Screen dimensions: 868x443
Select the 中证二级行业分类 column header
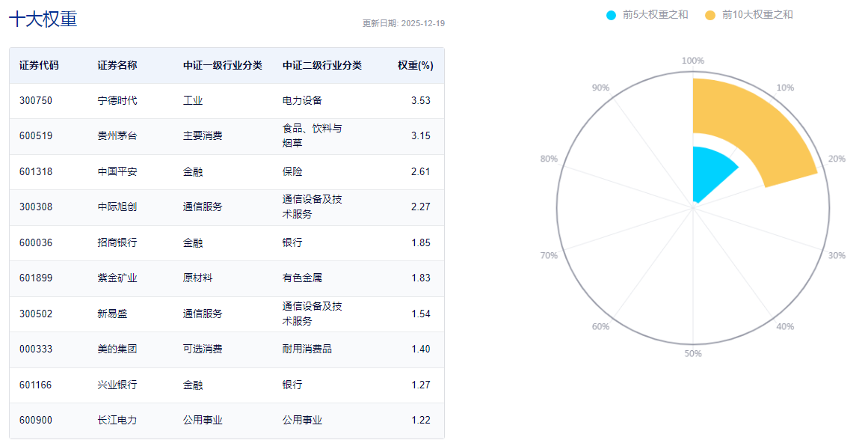tap(322, 65)
